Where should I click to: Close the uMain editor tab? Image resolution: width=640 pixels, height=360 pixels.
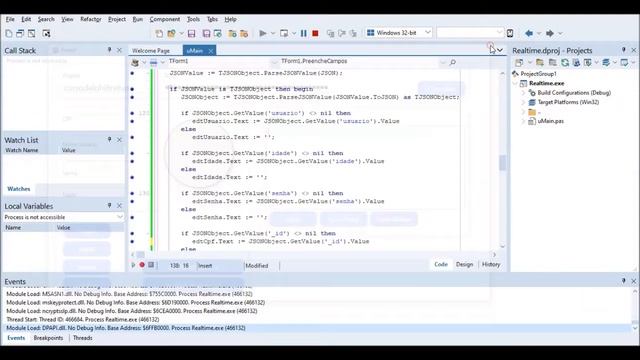[x=211, y=51]
